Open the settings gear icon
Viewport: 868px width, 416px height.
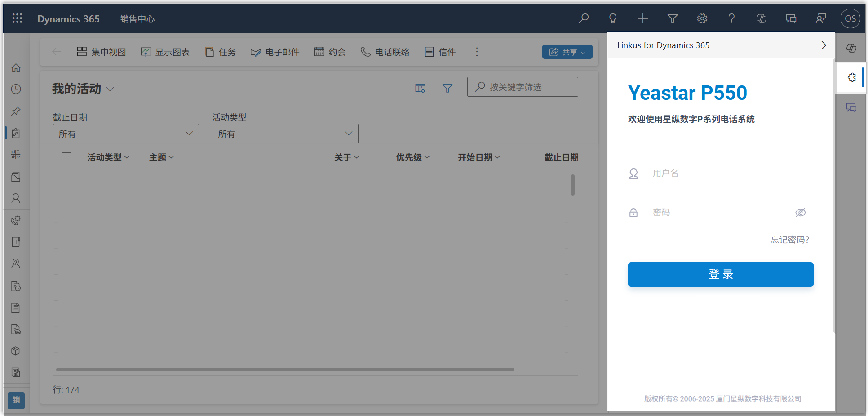(702, 18)
